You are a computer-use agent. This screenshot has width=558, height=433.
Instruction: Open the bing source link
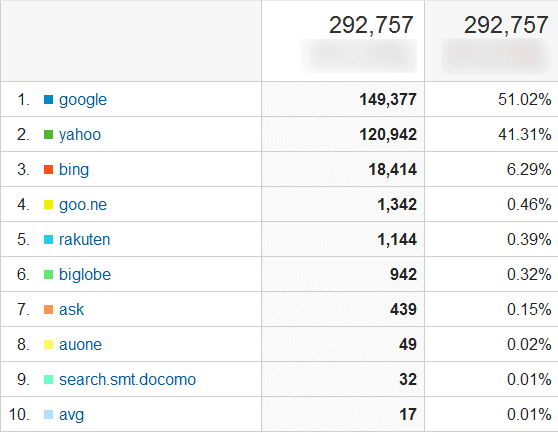point(74,170)
